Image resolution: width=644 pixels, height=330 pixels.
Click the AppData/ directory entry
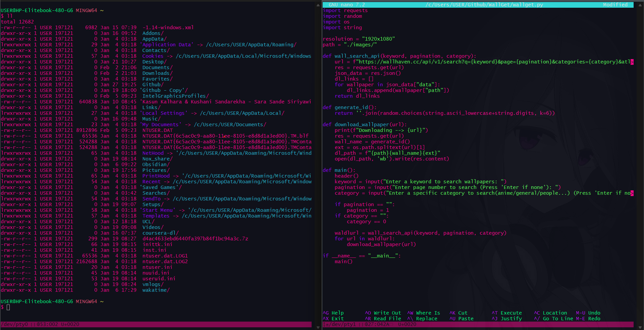154,39
